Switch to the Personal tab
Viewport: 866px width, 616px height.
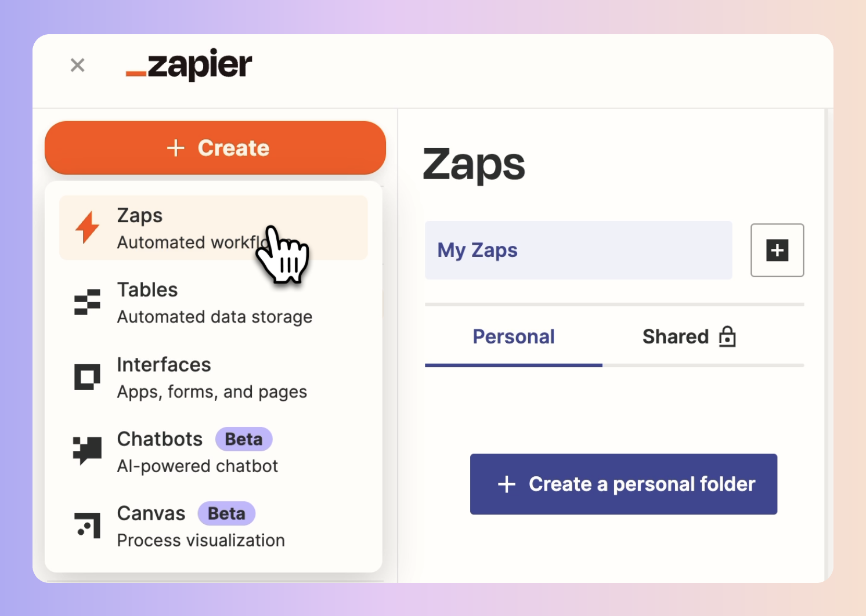(x=514, y=337)
